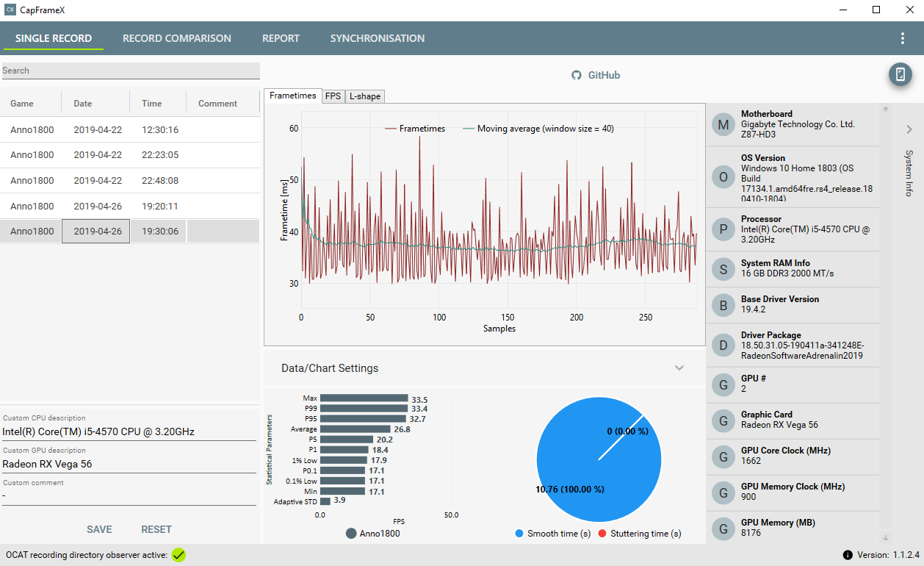Click the System RAM Info 'S' icon
Image resolution: width=924 pixels, height=566 pixels.
pos(723,269)
